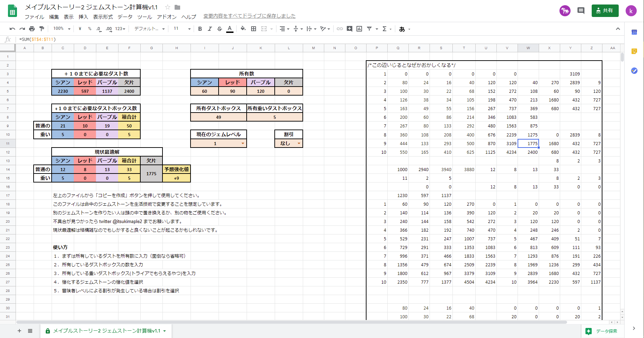Screen dimensions: 644x338
Task: Hide the menus with up chevron
Action: click(618, 29)
